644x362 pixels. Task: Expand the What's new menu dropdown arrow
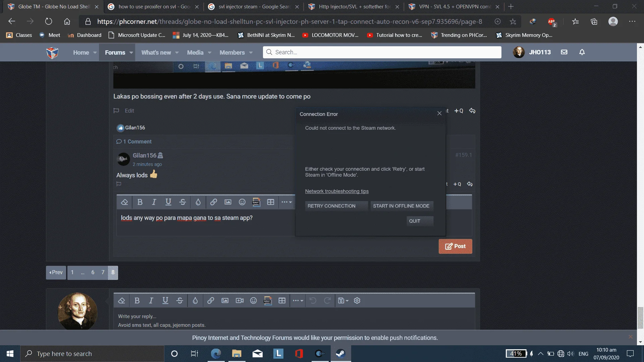(177, 53)
